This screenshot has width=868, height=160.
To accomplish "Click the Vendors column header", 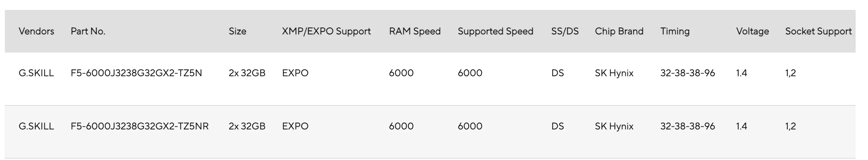I will pyautogui.click(x=36, y=31).
